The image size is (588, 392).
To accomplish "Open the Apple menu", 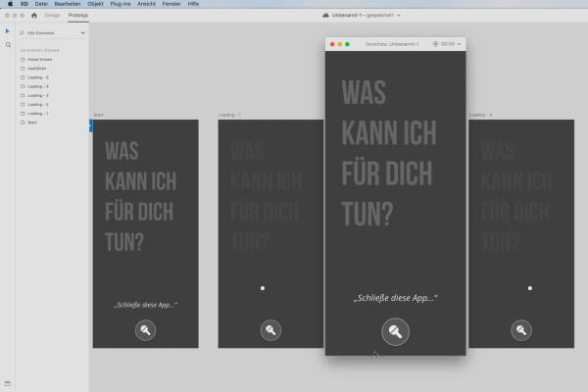I will (x=10, y=4).
